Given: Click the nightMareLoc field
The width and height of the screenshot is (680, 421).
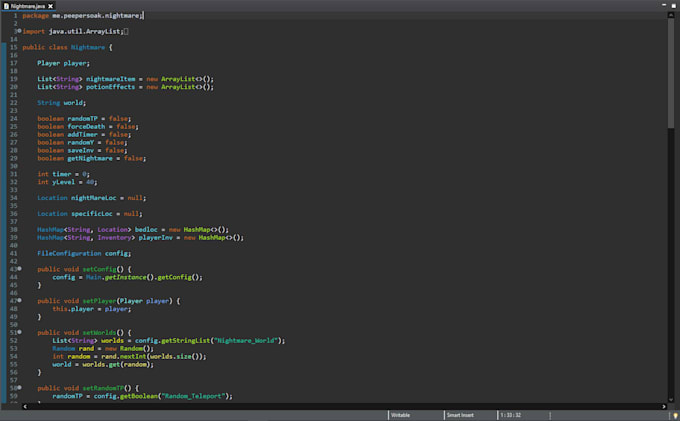Looking at the screenshot, I should click(x=94, y=198).
